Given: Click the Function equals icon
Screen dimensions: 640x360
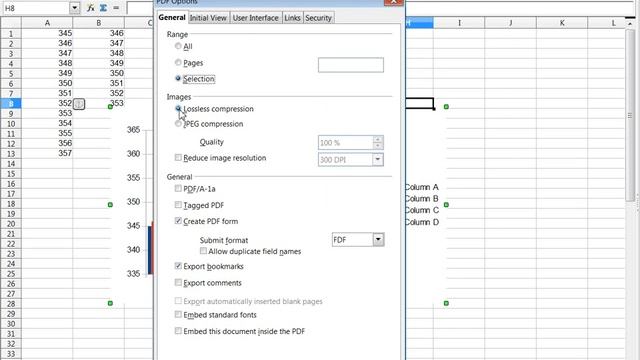Looking at the screenshot, I should 116,8.
